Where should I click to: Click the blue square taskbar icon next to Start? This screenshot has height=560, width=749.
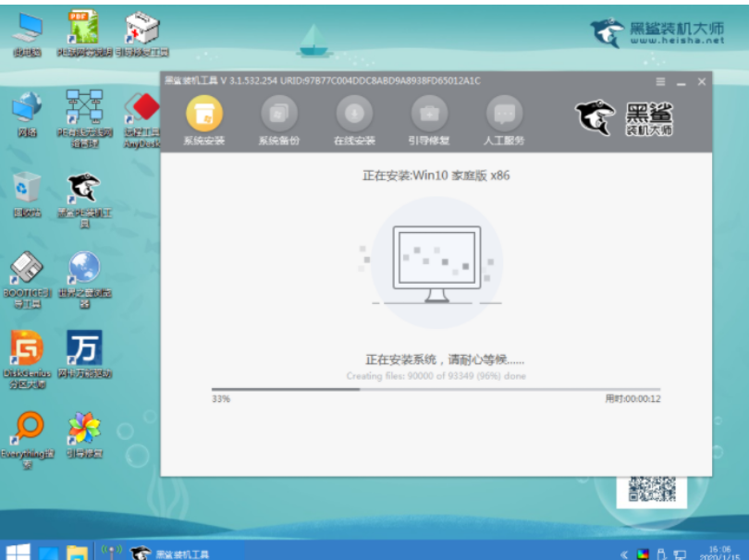(48, 553)
